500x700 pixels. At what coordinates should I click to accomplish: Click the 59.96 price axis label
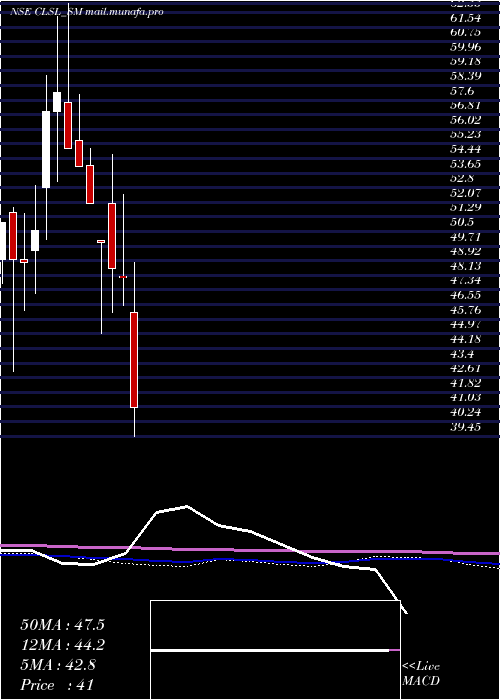click(466, 46)
